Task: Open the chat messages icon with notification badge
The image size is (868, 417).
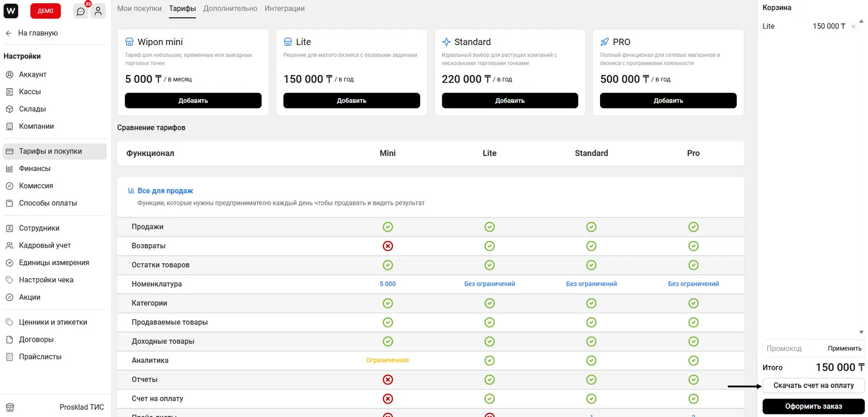Action: click(x=81, y=11)
